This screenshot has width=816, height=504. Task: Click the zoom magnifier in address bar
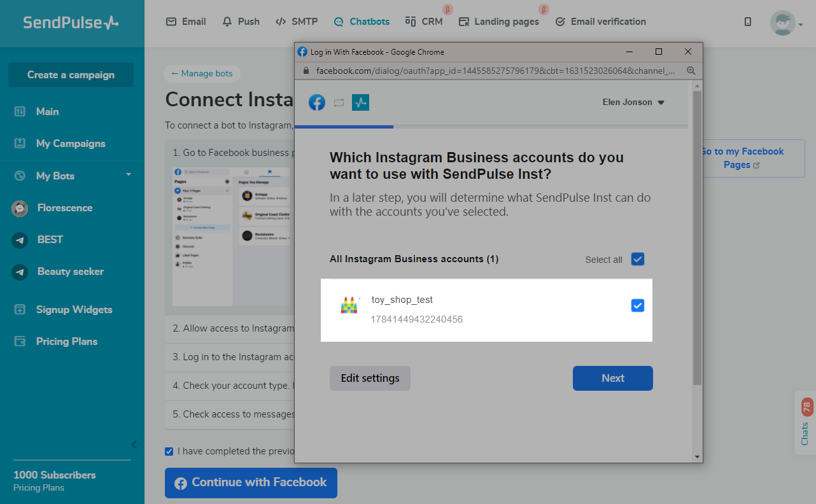691,71
